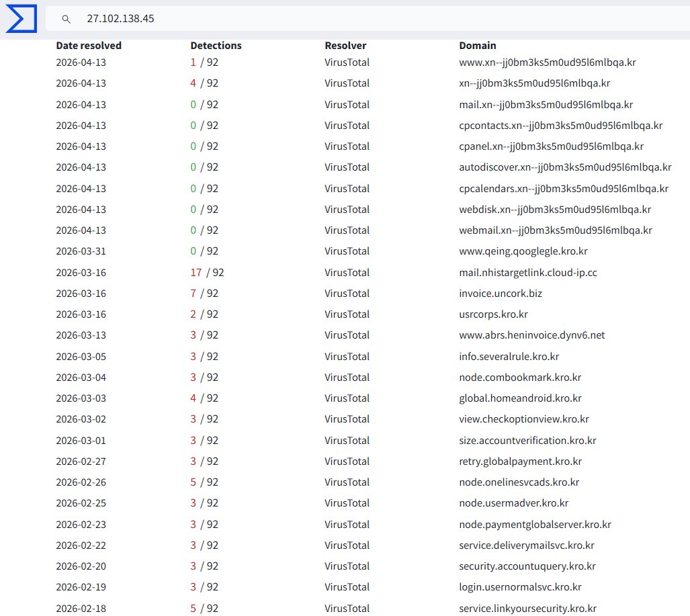Click detections for global.homeandroid.kro.kr row
Screen dimensions: 690x616
tap(204, 398)
